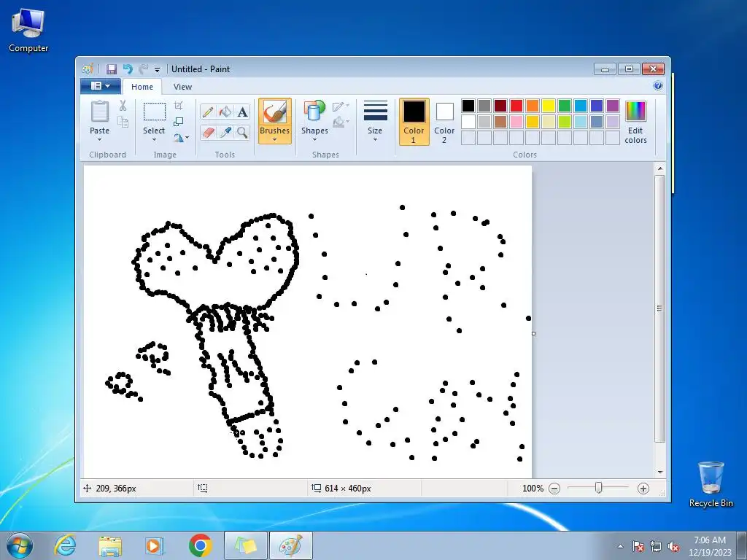Open Windows Media Player from taskbar
This screenshot has height=560, width=747.
155,545
